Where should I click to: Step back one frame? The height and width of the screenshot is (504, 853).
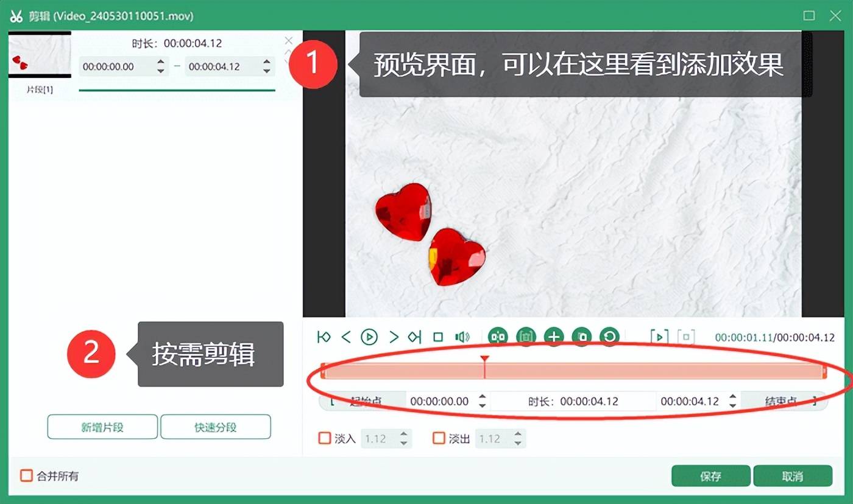click(346, 337)
